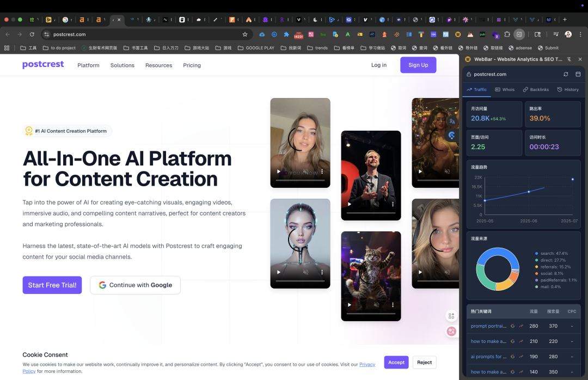Select the Traffic tab

[x=476, y=90]
